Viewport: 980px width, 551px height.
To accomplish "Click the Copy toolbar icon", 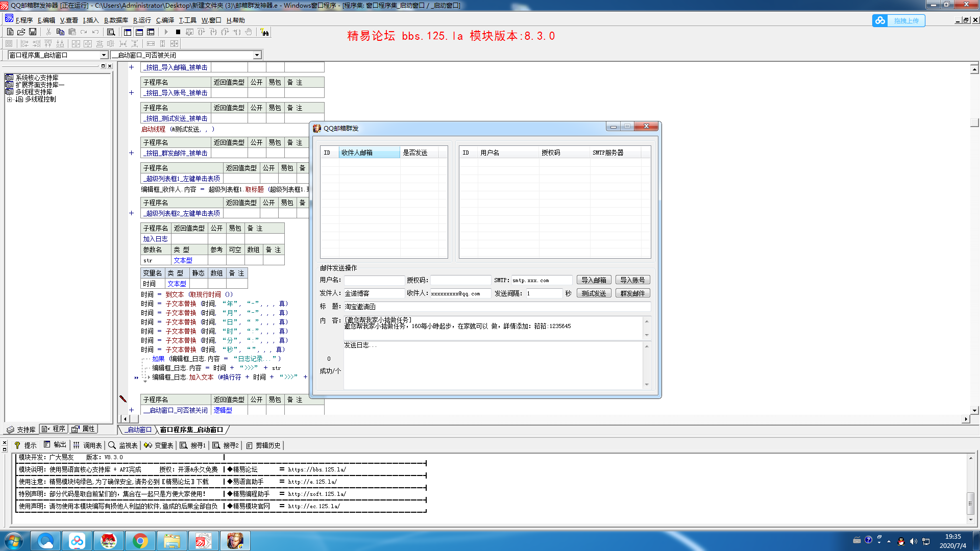I will 60,32.
